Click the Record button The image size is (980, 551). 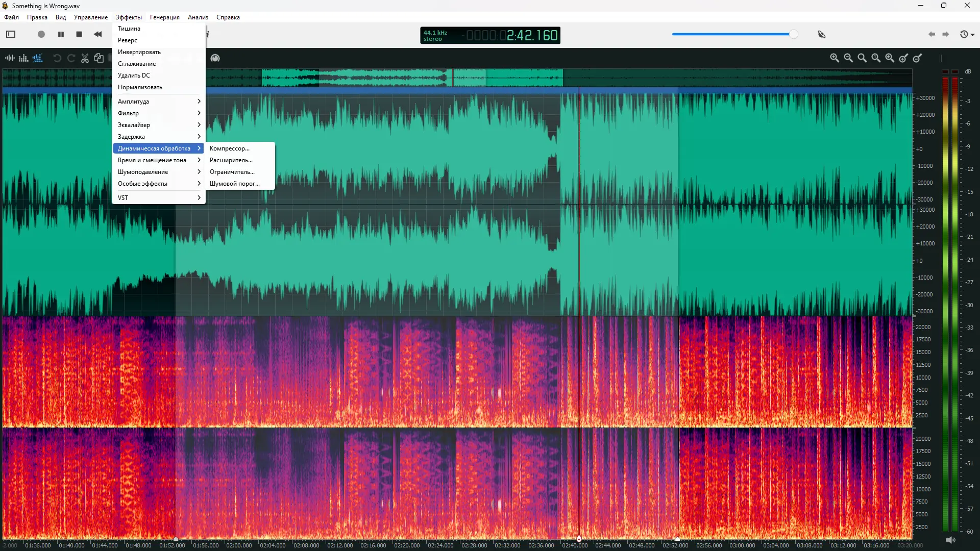point(41,34)
